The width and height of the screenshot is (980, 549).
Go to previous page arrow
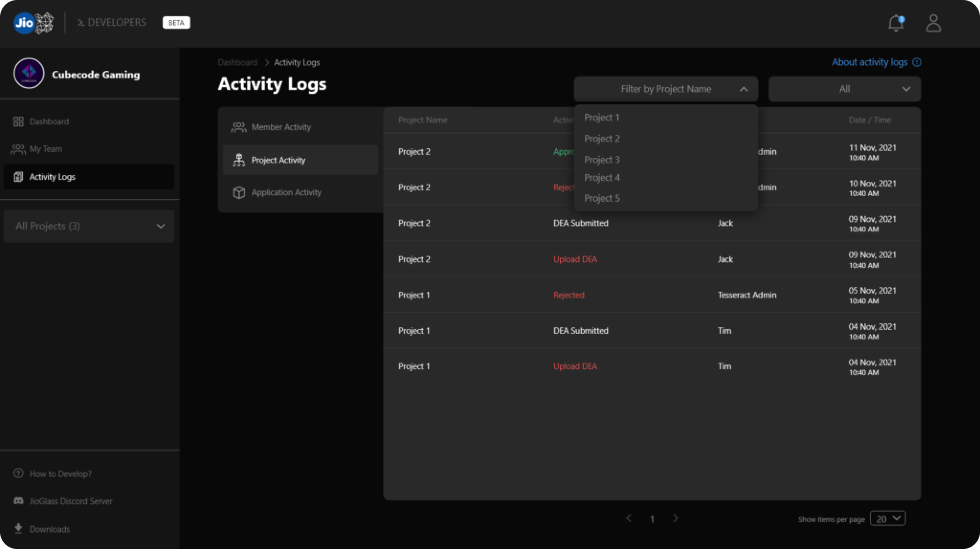629,518
